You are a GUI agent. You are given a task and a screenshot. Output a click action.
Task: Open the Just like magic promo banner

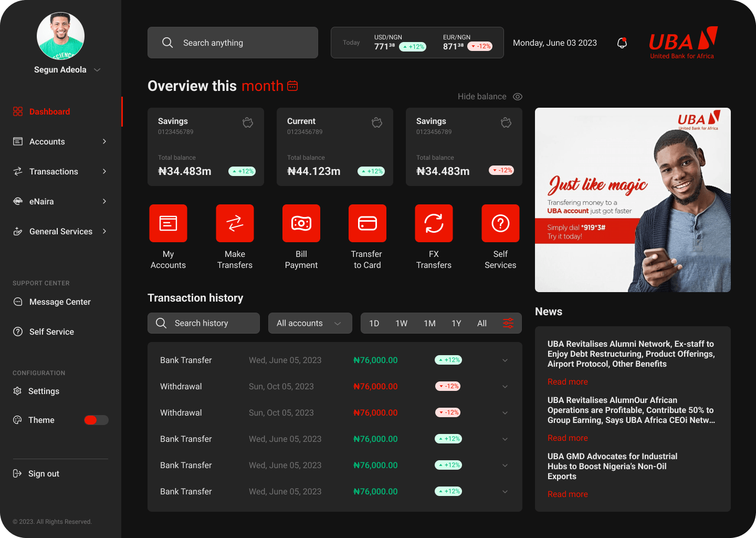click(x=633, y=200)
